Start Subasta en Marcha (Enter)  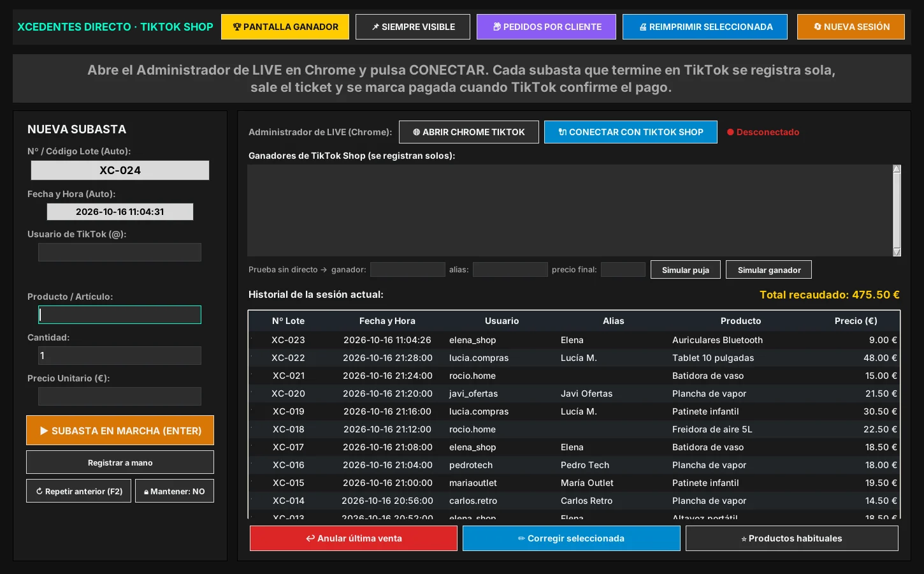coord(120,430)
